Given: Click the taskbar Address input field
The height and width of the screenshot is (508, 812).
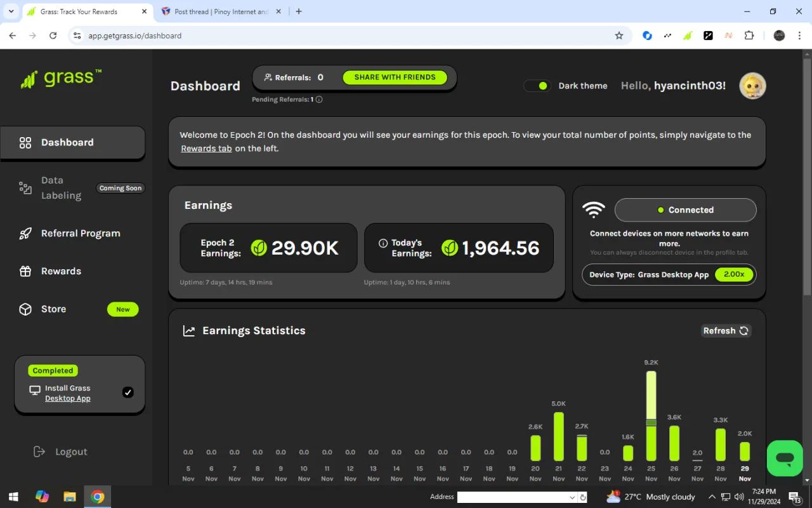Looking at the screenshot, I should pos(513,497).
